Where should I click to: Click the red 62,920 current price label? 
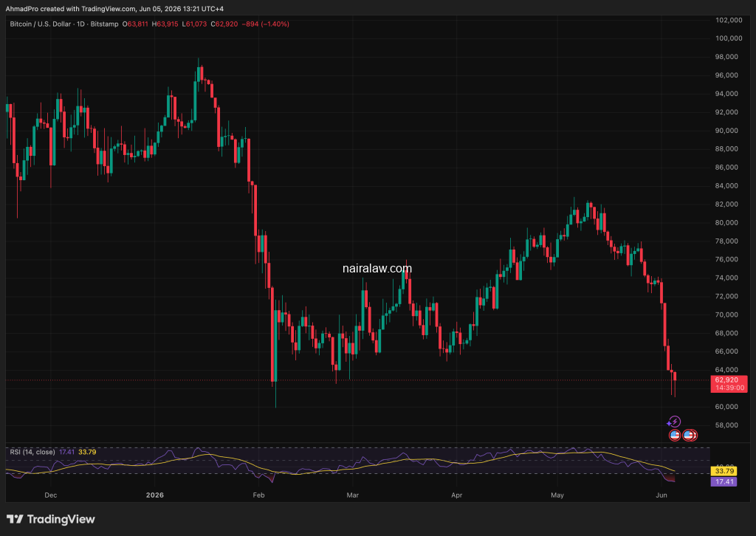[x=729, y=384]
